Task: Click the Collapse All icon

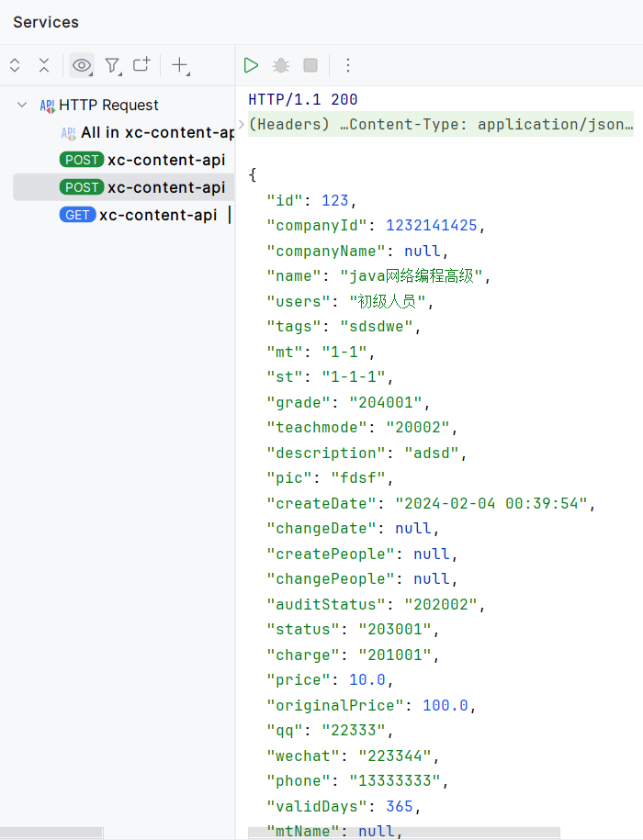Action: (x=44, y=65)
